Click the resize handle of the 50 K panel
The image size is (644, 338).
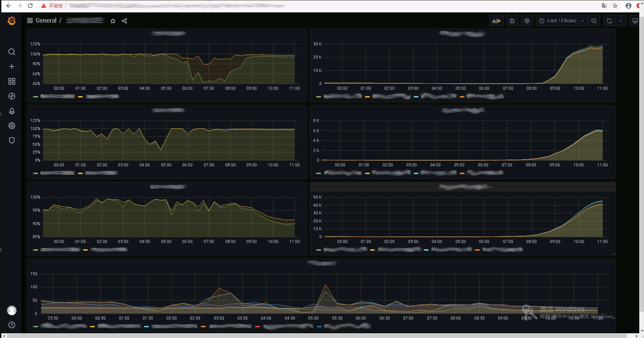coord(614,254)
